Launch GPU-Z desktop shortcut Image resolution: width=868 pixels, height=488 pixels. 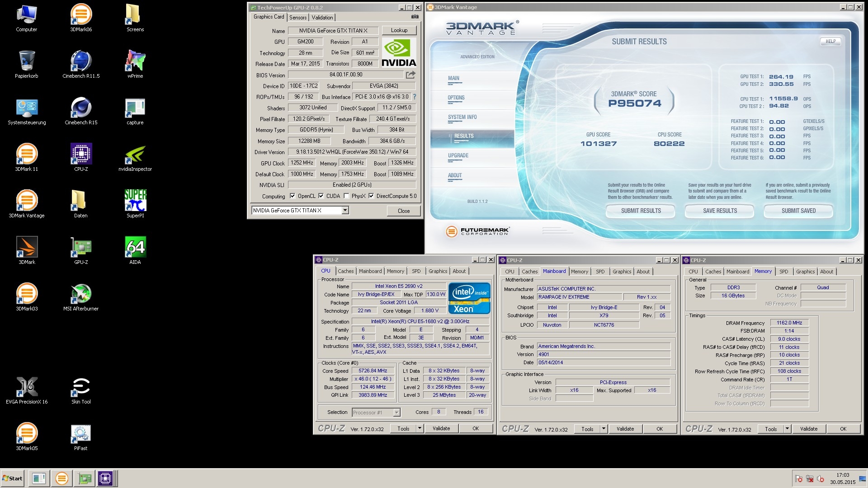pyautogui.click(x=81, y=251)
